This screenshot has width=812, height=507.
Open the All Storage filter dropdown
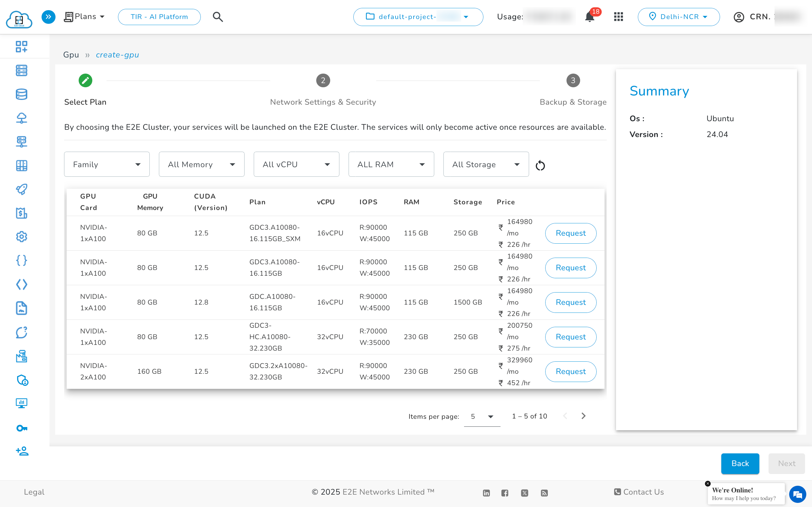(x=486, y=164)
